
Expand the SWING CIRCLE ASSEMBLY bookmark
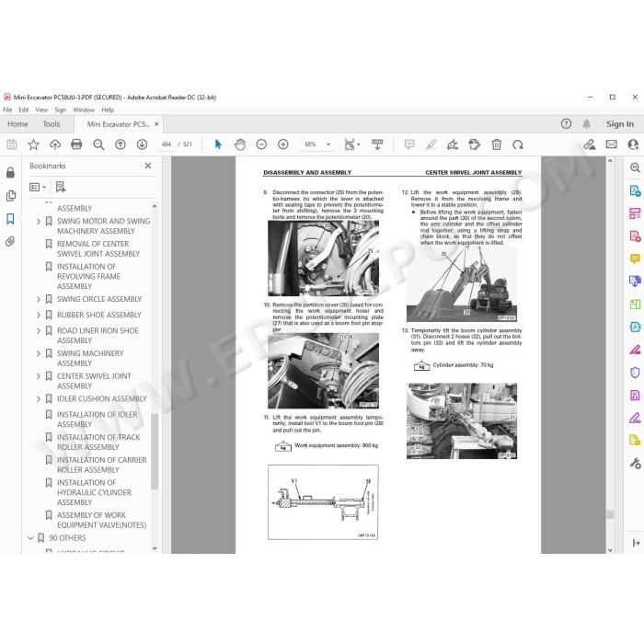click(39, 299)
